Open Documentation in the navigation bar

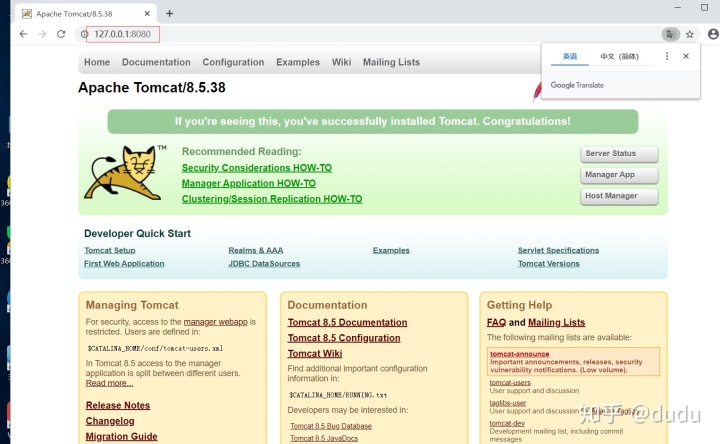[156, 62]
